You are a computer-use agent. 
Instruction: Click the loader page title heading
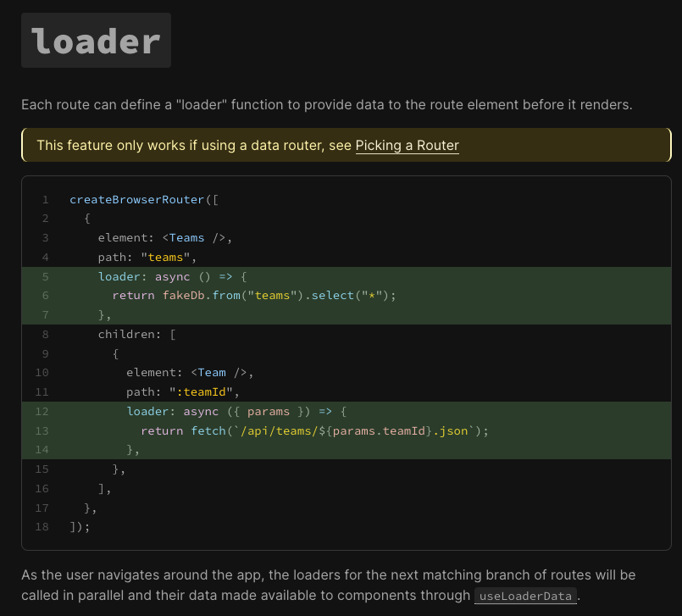click(95, 39)
